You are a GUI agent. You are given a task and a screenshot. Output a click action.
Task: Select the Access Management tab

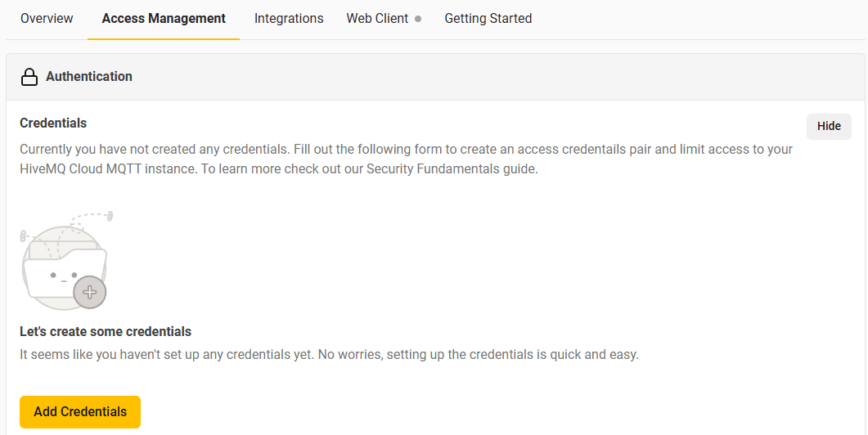(x=164, y=18)
